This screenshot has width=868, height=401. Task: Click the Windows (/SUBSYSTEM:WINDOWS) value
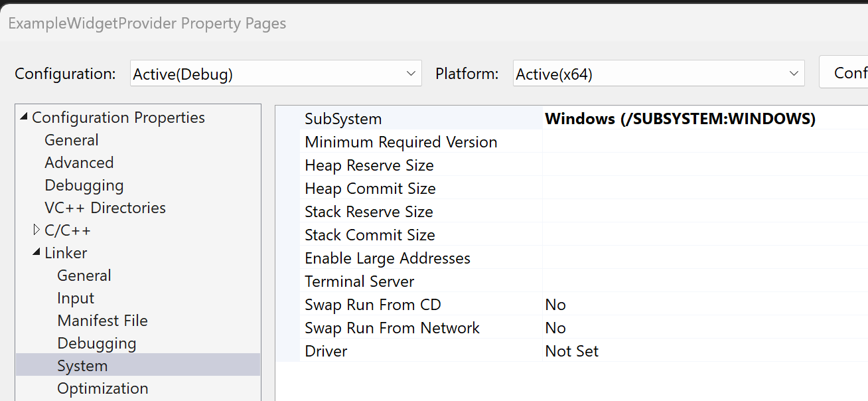(680, 118)
